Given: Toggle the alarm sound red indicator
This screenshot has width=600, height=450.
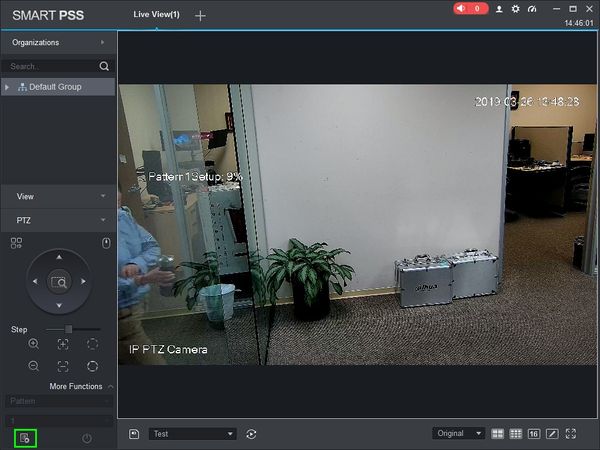Looking at the screenshot, I should click(x=471, y=8).
